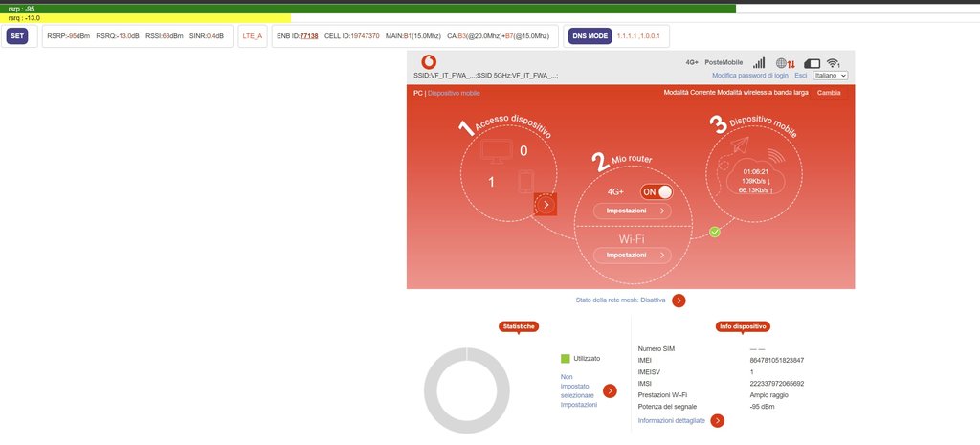This screenshot has height=445, width=980.
Task: Click the 66.13Kb/s upload speed
Action: 756,190
